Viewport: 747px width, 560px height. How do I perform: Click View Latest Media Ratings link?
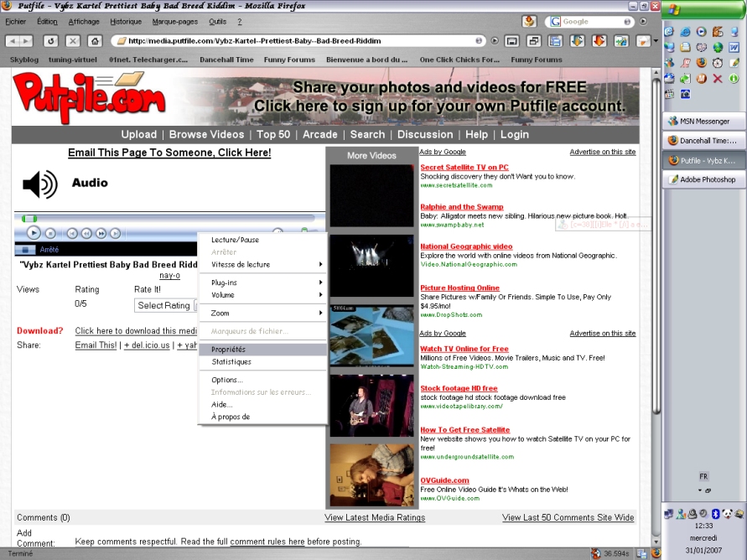[x=375, y=517]
